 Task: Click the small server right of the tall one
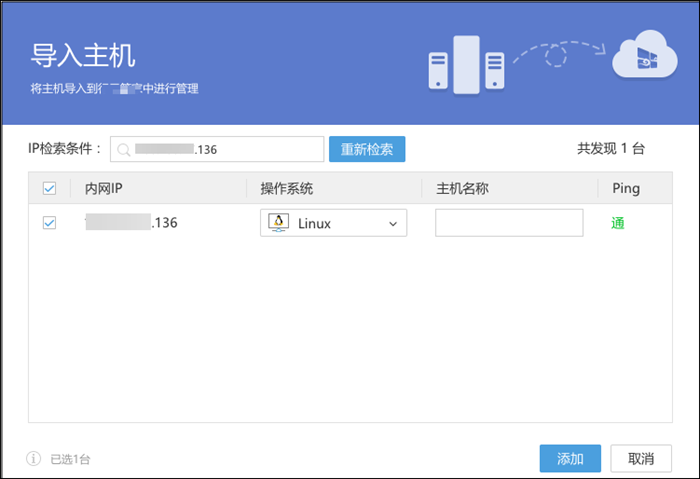pyautogui.click(x=494, y=72)
